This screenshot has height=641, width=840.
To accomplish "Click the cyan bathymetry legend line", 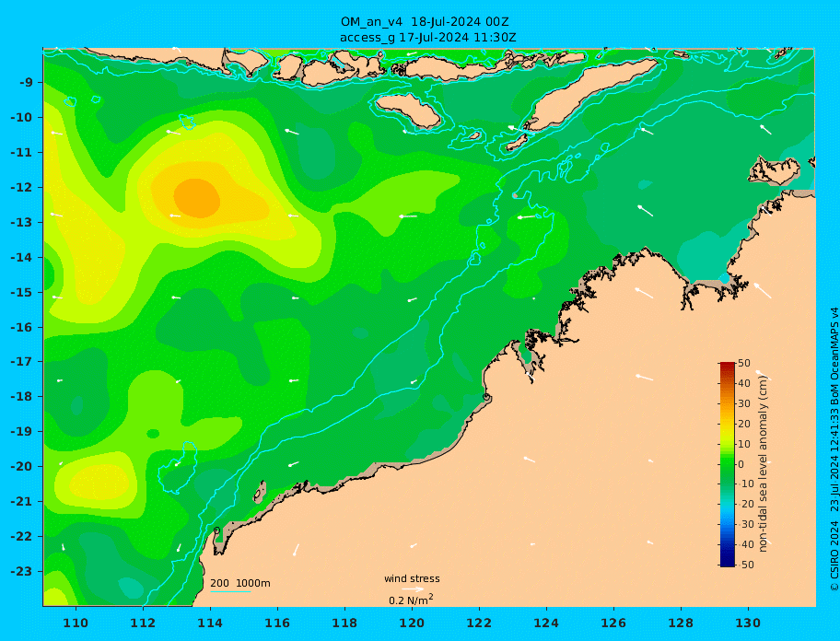I will pyautogui.click(x=230, y=591).
